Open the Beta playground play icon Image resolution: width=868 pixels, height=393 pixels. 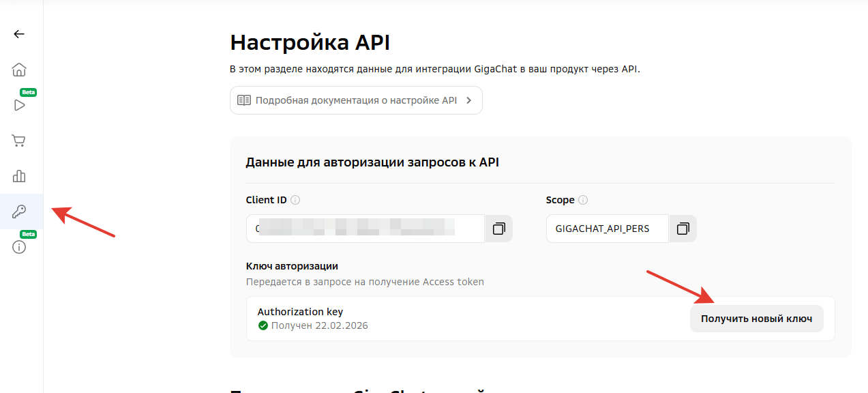19,105
